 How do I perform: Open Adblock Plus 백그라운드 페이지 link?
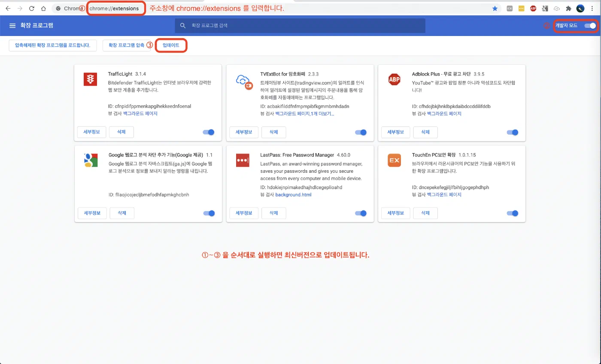(x=444, y=114)
